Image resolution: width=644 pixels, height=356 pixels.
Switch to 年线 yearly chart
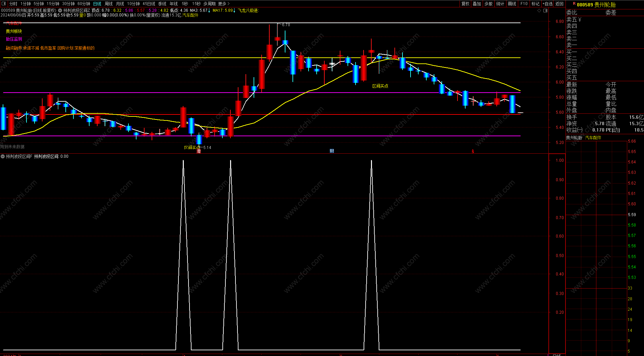174,4
